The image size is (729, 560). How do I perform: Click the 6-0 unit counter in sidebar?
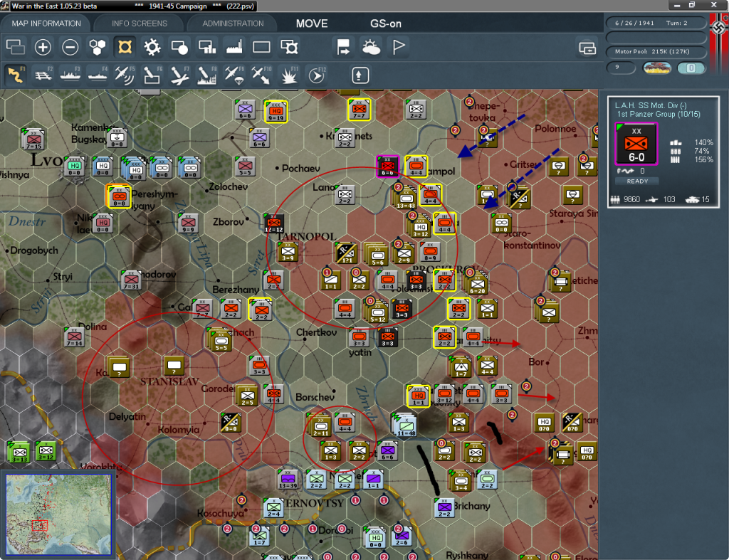click(636, 144)
